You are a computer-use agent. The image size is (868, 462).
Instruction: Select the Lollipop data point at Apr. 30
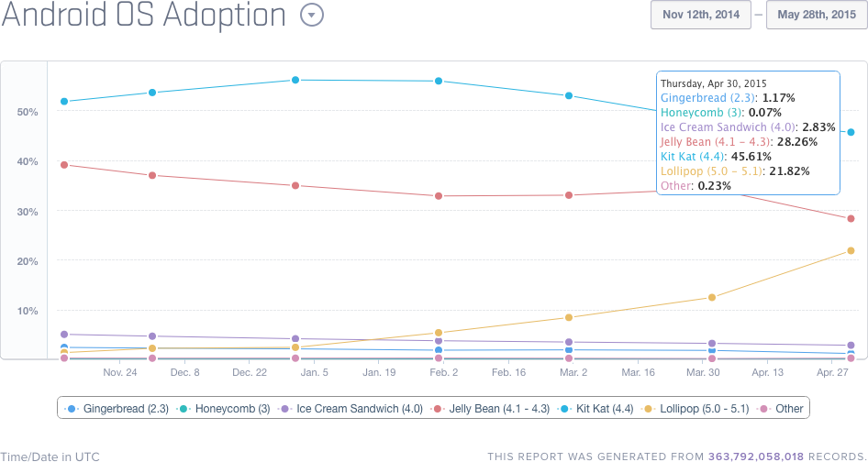(851, 250)
